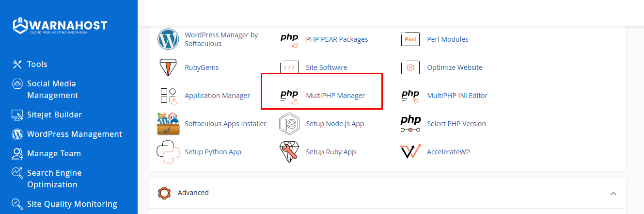Open the AccelerateWP icon
644x214 pixels.
[410, 152]
